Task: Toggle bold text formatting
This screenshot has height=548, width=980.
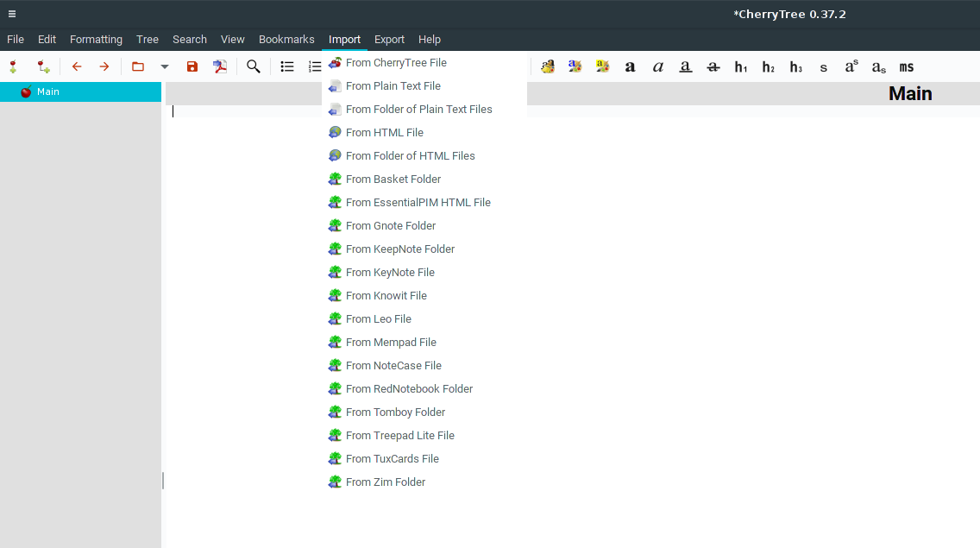Action: point(630,67)
